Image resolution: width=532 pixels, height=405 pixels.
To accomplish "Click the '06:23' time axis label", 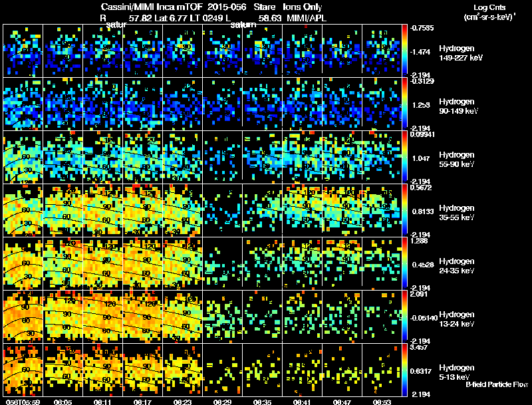I will click(x=182, y=402).
